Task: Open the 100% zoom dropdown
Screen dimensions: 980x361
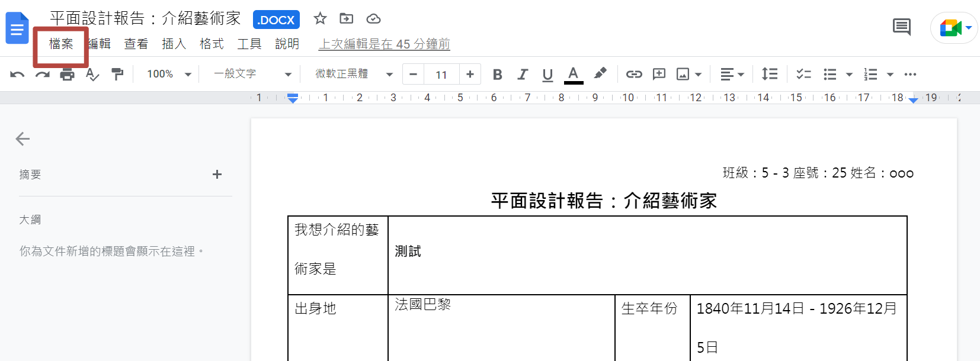Action: pos(169,74)
